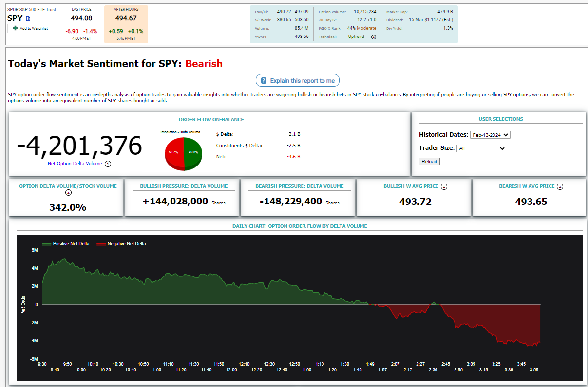Click the bullish average price 493.72
The width and height of the screenshot is (588, 387).
(416, 202)
